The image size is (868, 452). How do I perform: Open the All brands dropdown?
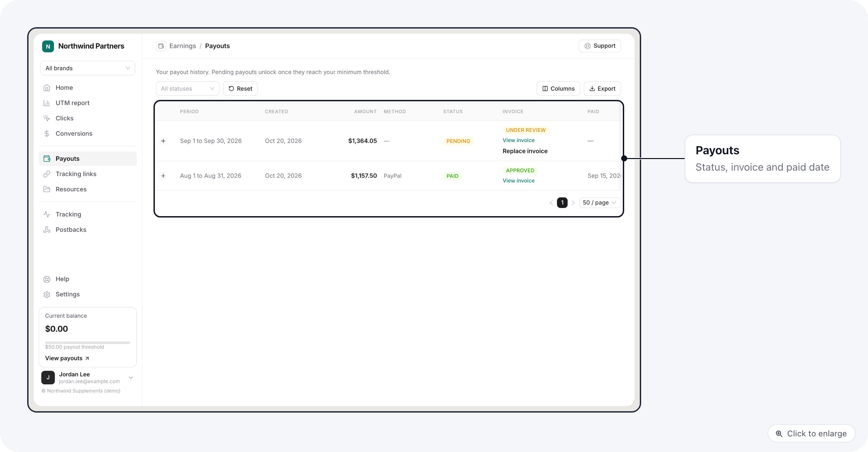click(x=88, y=68)
